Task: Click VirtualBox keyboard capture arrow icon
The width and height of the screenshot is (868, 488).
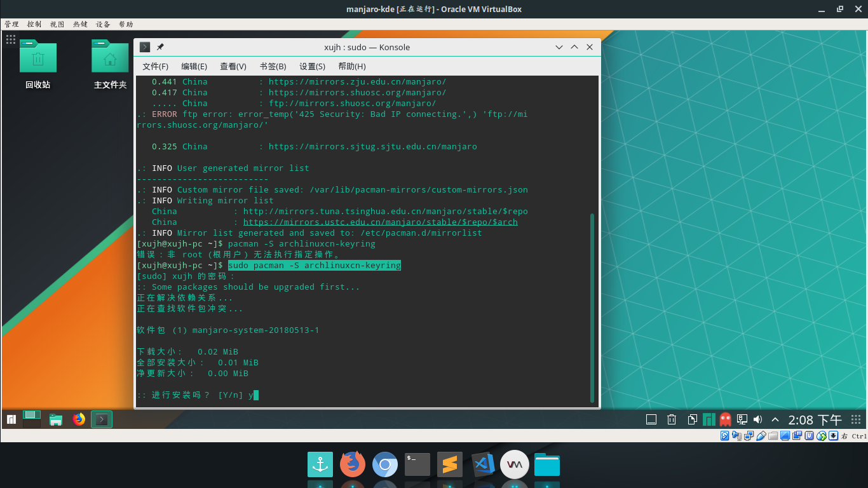Action: (834, 436)
